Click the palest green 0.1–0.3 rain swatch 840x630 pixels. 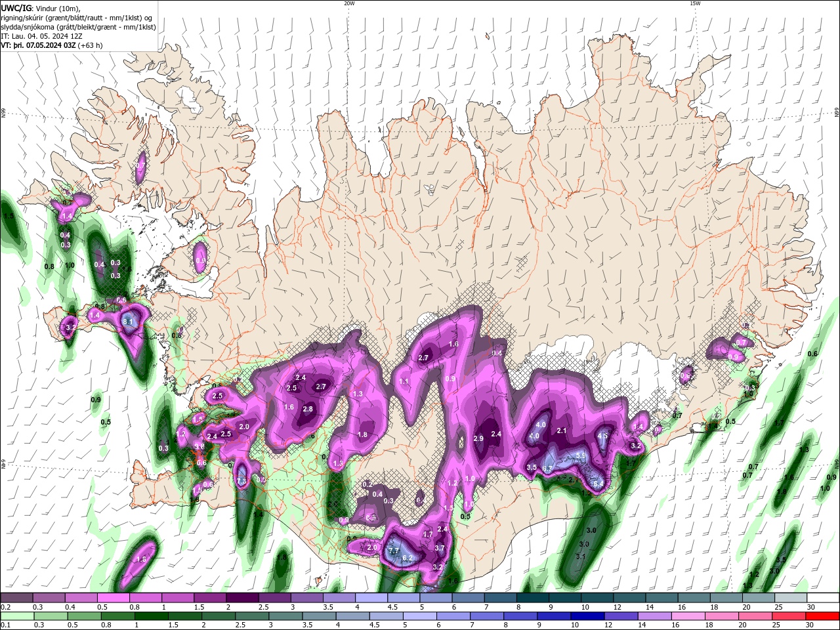pyautogui.click(x=17, y=616)
